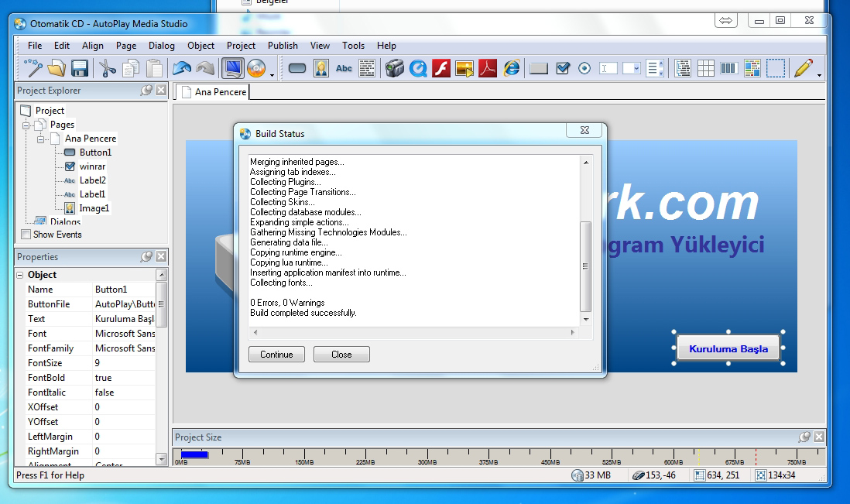The image size is (850, 504).
Task: Select Image1 in Project Explorer tree
Action: coord(94,208)
